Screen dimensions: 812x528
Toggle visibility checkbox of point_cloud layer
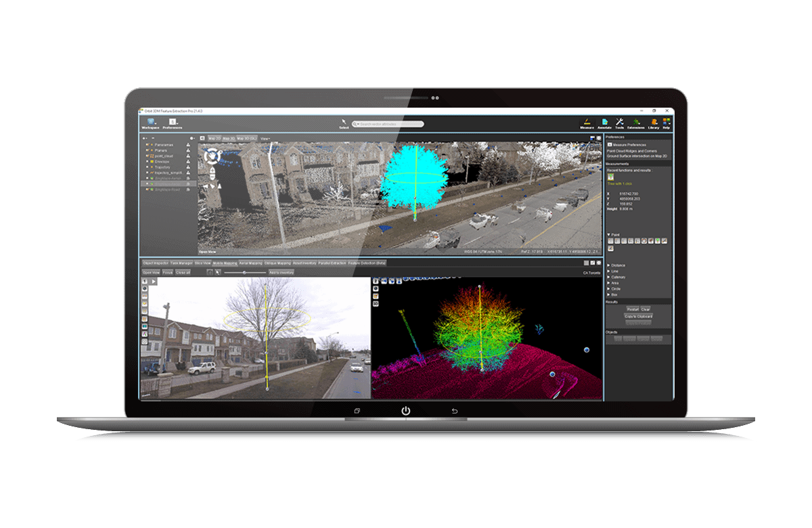(148, 156)
